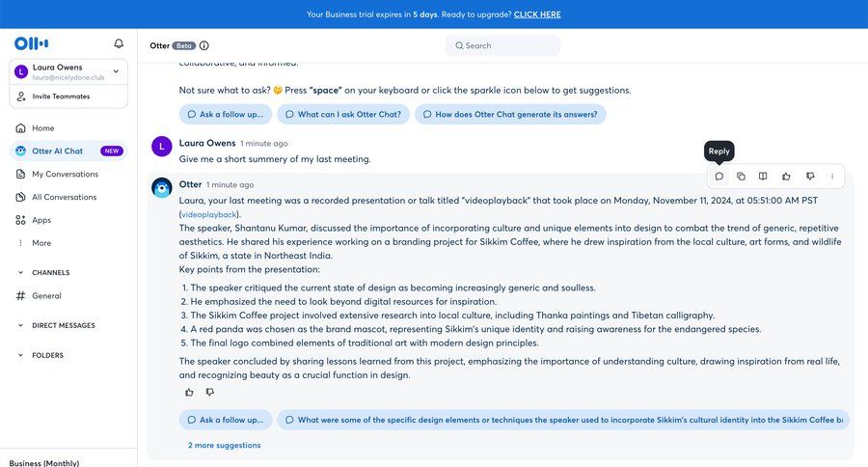Click Business (Monthly) plan label
Image resolution: width=868 pixels, height=467 pixels.
44,463
